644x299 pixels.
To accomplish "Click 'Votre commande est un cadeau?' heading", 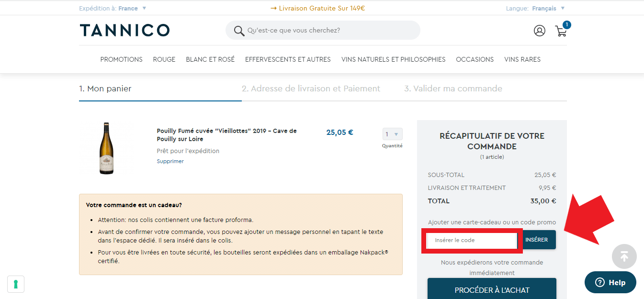I will coord(134,205).
